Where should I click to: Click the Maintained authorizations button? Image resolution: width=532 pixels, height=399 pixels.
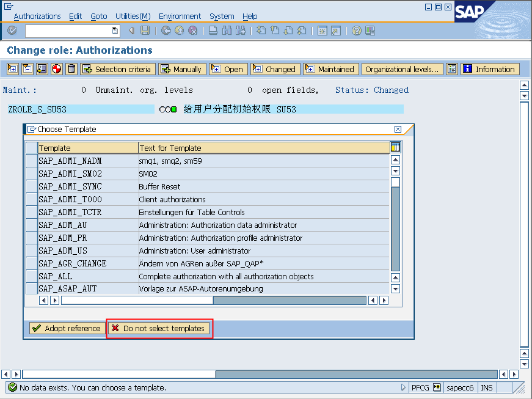point(331,69)
